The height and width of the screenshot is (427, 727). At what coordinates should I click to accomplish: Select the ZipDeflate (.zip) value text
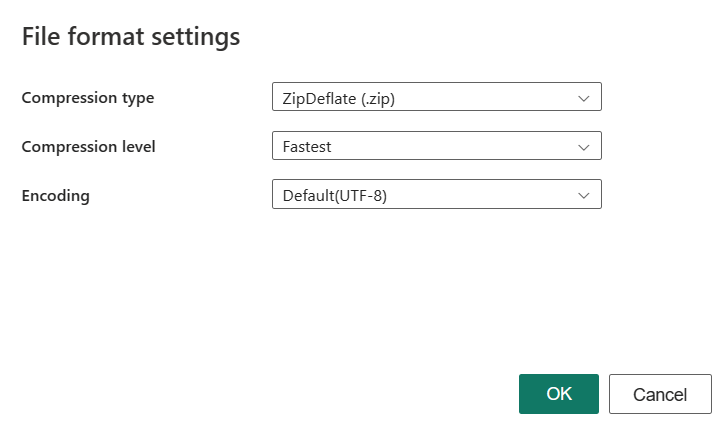[x=341, y=98]
